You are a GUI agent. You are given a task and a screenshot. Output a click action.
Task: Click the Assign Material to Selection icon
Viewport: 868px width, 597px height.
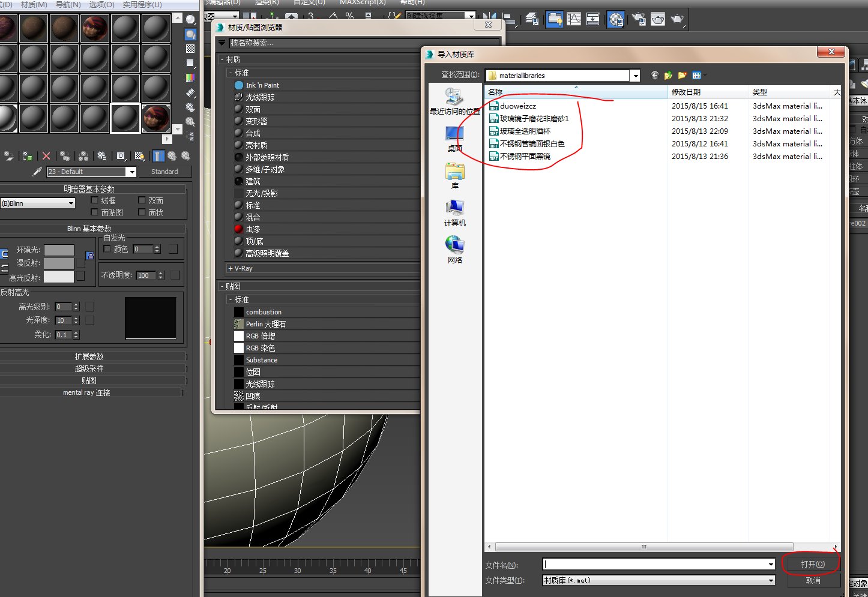27,156
